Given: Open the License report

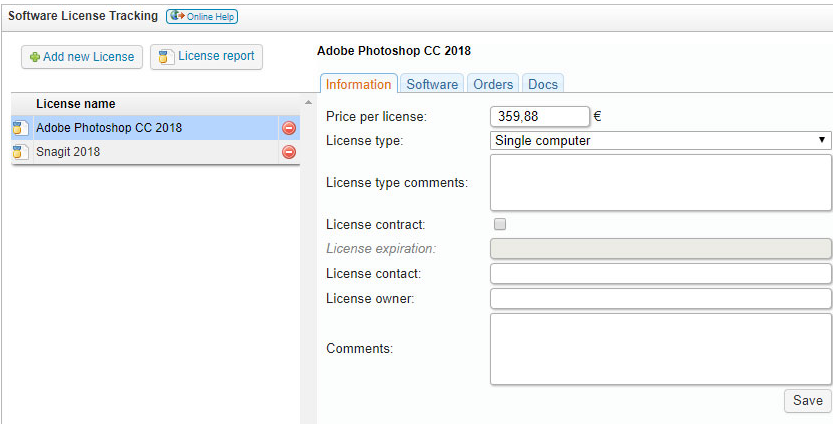Looking at the screenshot, I should (206, 57).
